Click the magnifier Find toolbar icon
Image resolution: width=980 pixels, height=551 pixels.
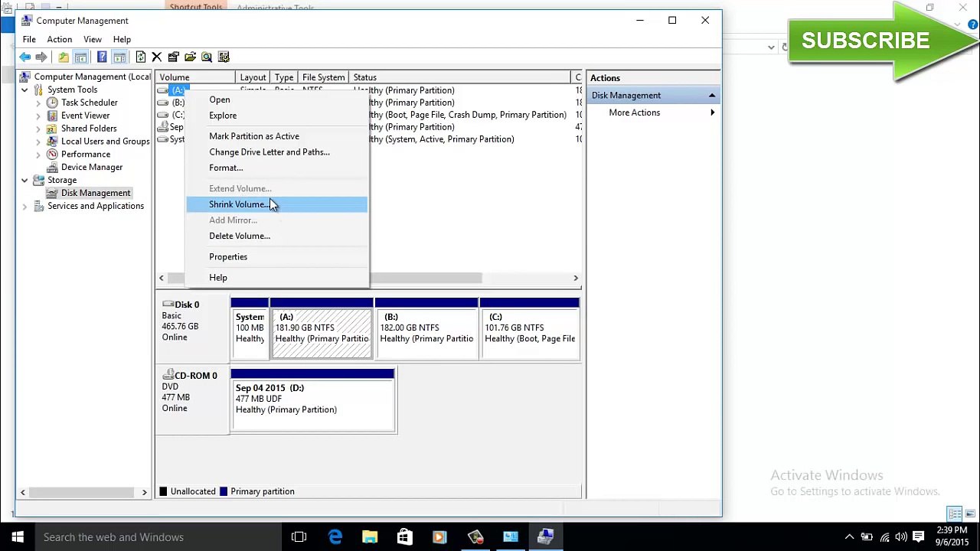[207, 57]
